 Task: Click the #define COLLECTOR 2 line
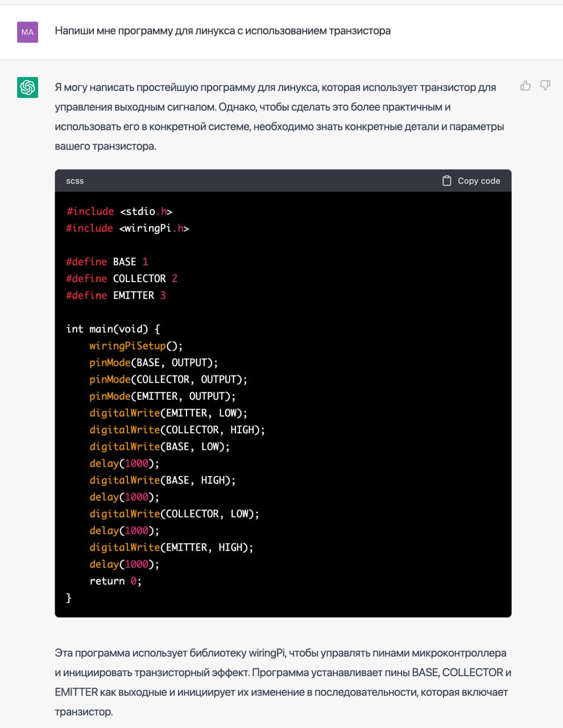tap(122, 279)
